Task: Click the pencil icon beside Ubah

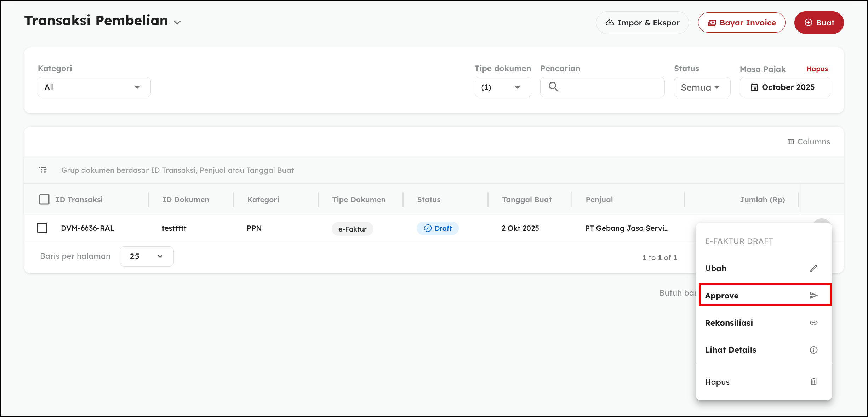Action: point(813,268)
